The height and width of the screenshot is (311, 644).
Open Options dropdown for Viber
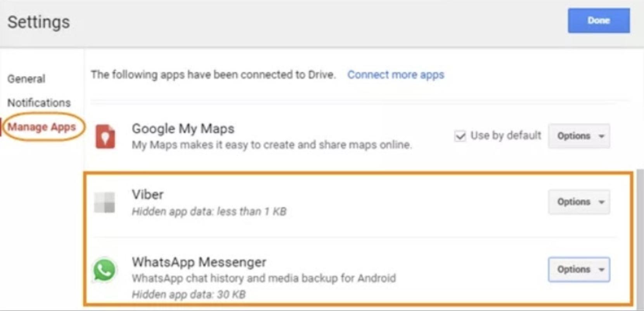(579, 202)
